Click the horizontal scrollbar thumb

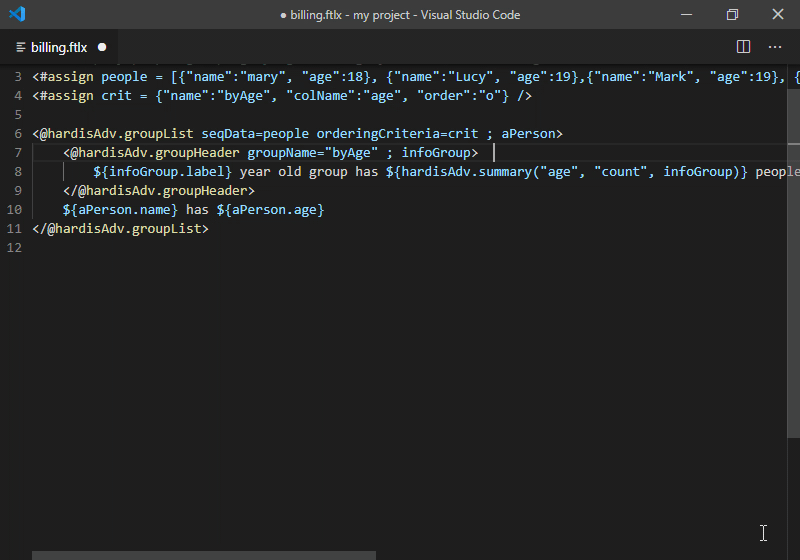[204, 555]
